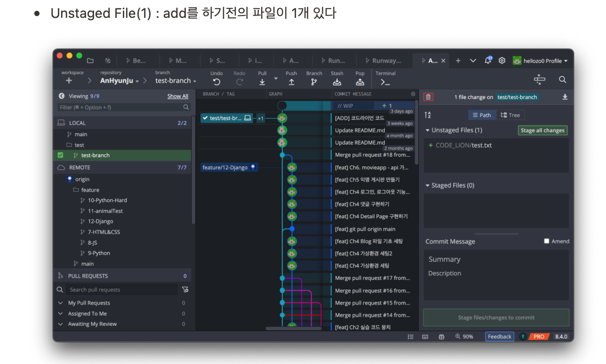Open the list view icon in status bar

(410, 337)
